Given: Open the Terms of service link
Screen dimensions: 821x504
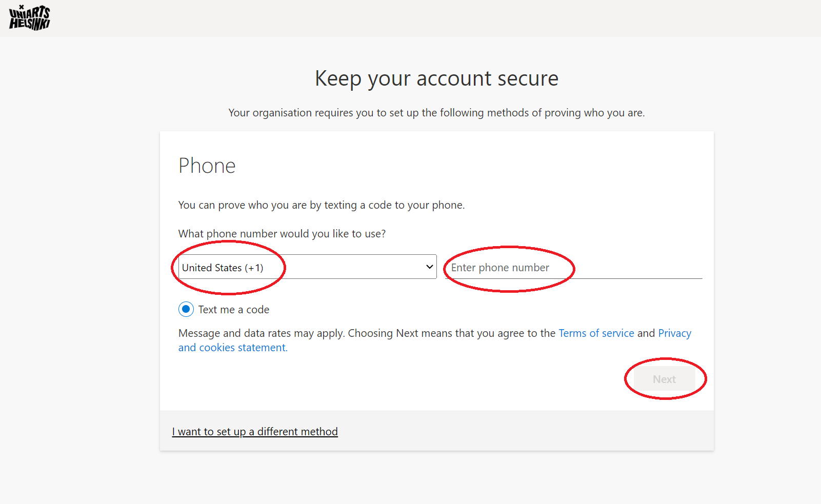Looking at the screenshot, I should [x=596, y=333].
